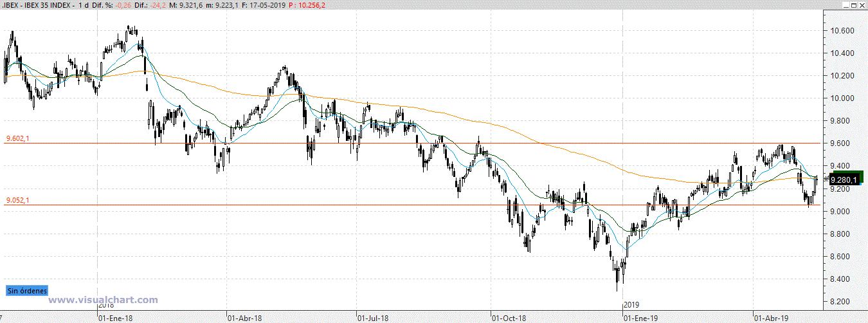
Task: Click the .IBEX - IBEX 35 INDEX title
Action: tap(36, 5)
